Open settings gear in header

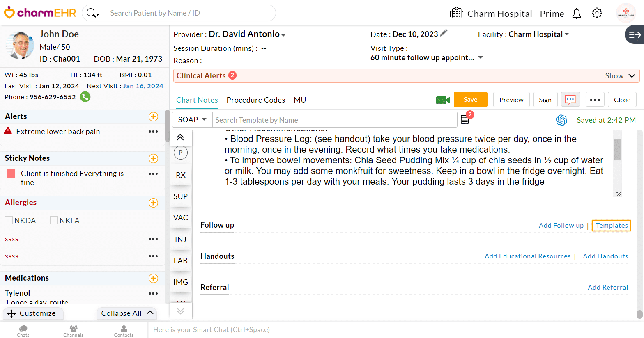pos(597,13)
